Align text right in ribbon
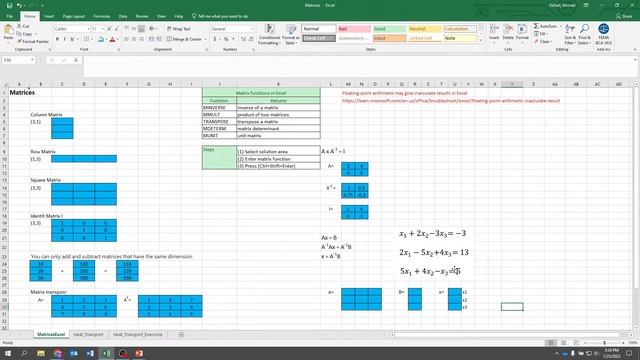The height and width of the screenshot is (360, 640). [x=141, y=39]
